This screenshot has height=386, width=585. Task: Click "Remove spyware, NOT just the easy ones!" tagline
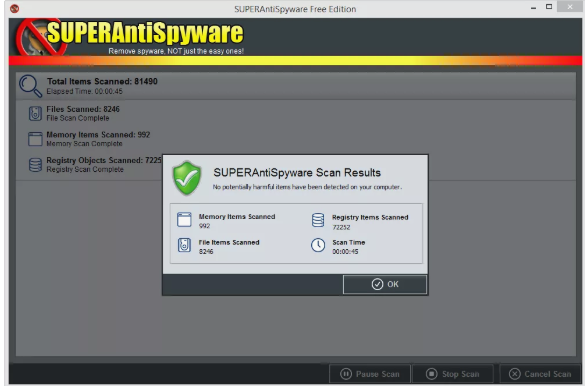[x=176, y=51]
